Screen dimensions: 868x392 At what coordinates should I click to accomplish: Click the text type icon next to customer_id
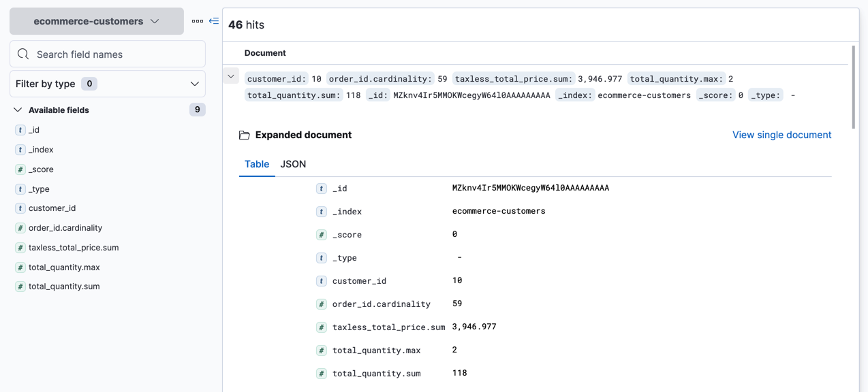(x=20, y=208)
